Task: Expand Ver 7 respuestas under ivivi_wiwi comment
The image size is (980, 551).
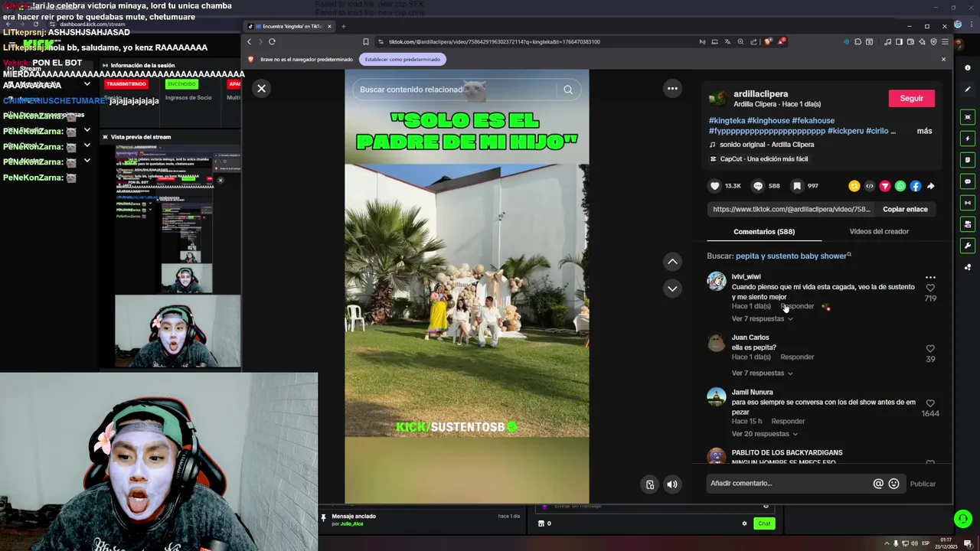Action: click(762, 318)
